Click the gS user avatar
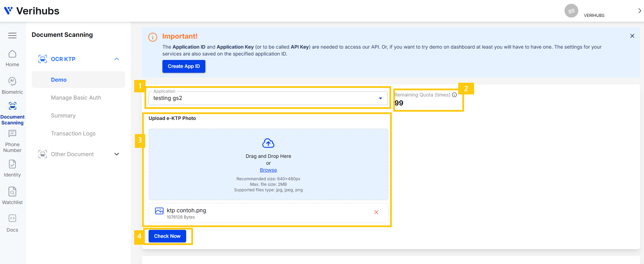This screenshot has height=264, width=644. point(571,11)
